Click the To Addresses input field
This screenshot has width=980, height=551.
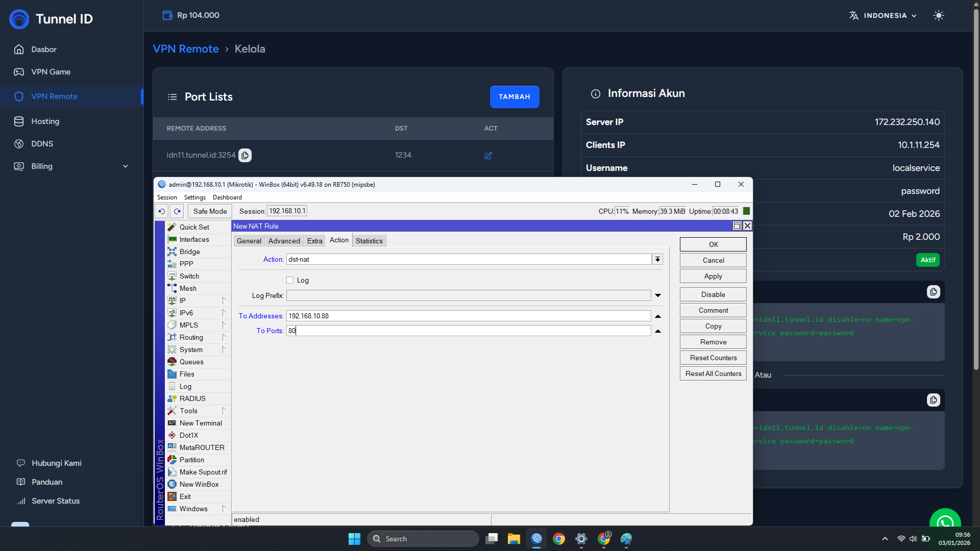click(468, 316)
